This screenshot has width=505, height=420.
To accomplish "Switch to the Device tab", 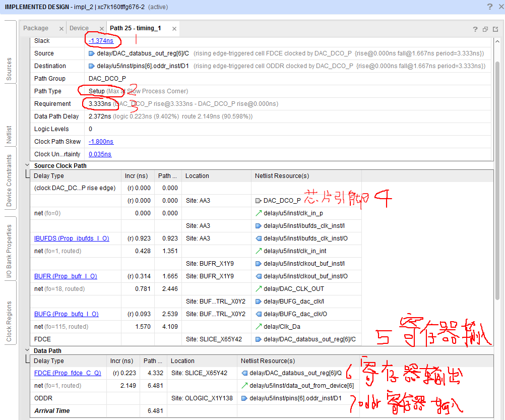I will pyautogui.click(x=79, y=28).
